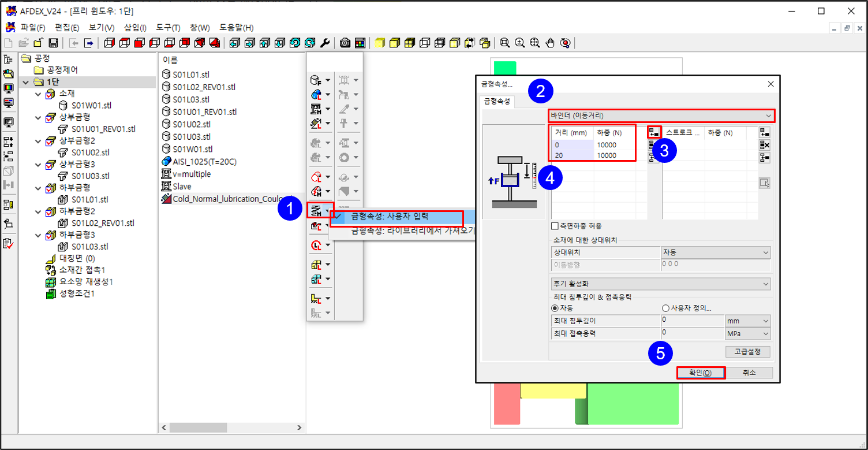Image resolution: width=868 pixels, height=450 pixels.
Task: Open the 도구(T) menu
Action: tap(168, 28)
